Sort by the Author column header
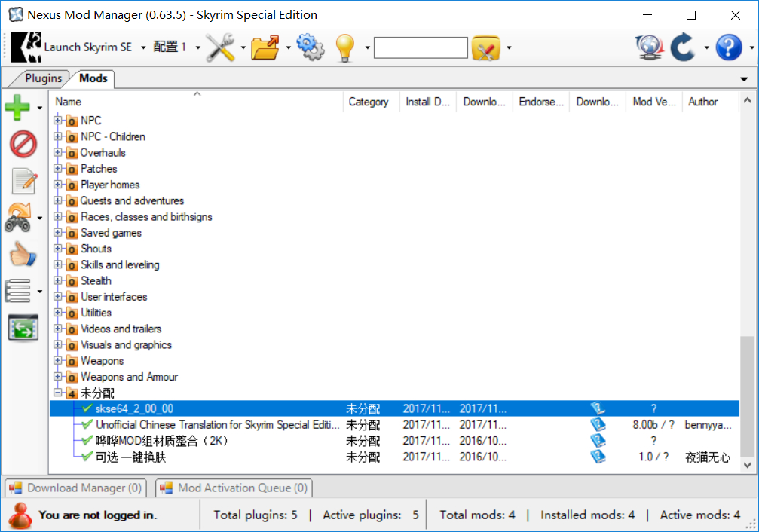The width and height of the screenshot is (759, 532). pyautogui.click(x=710, y=102)
